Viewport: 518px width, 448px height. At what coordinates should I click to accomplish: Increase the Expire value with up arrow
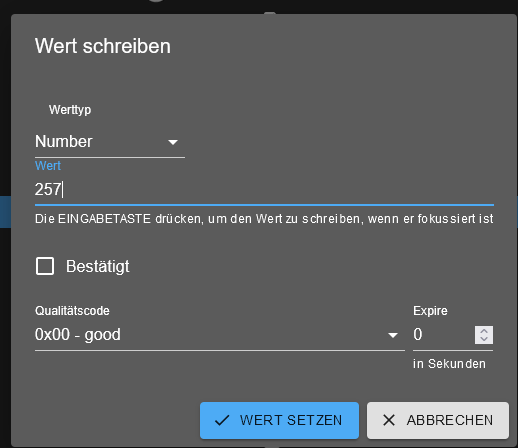pos(484,331)
